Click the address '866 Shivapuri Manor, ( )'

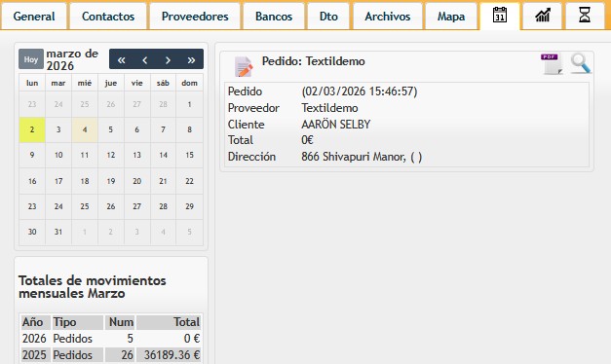point(362,157)
